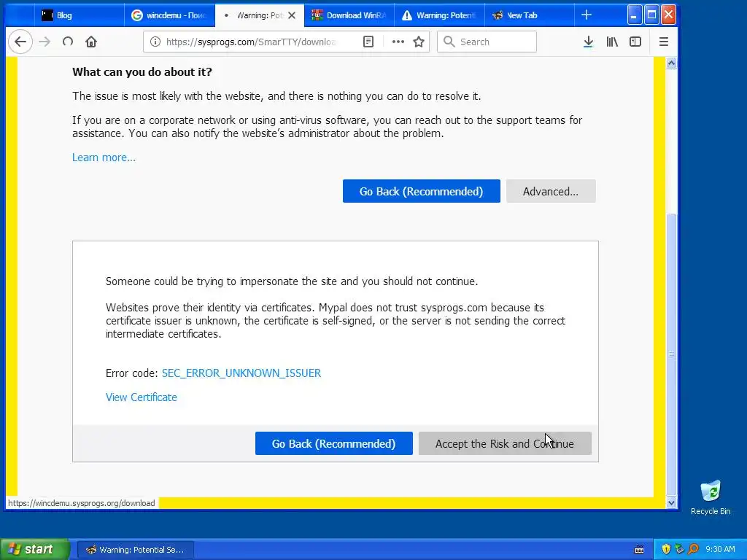Bookmark this page with the star icon
747x560 pixels.
point(419,42)
